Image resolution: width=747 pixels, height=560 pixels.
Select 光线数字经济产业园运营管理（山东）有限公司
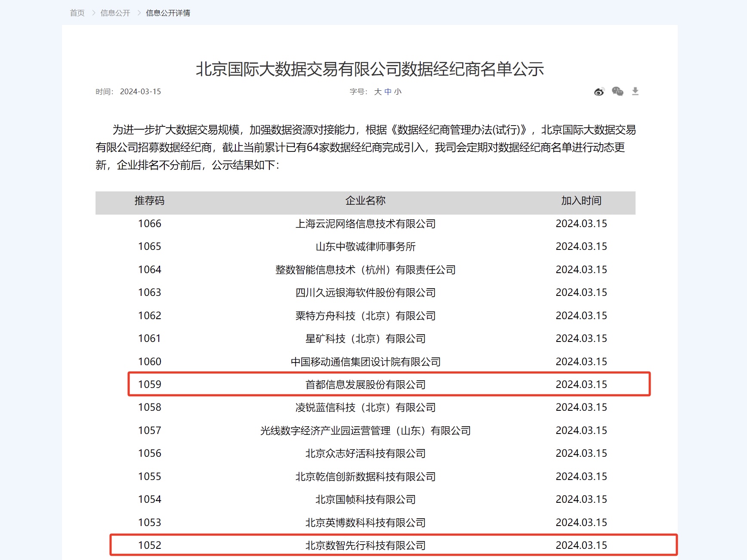pyautogui.click(x=365, y=431)
